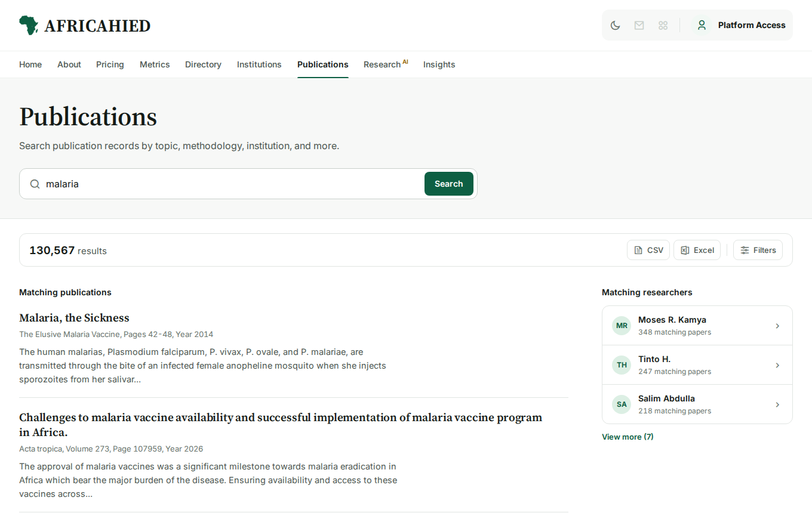This screenshot has width=812, height=513.
Task: Export results as CSV
Action: click(648, 250)
